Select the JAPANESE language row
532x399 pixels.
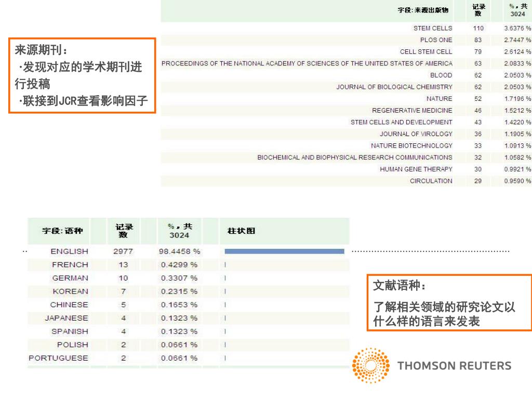[188, 318]
